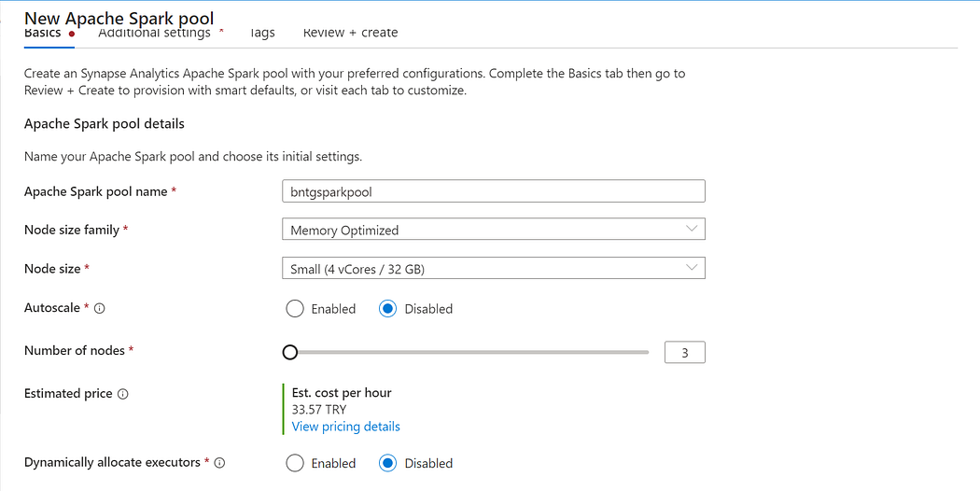Image resolution: width=980 pixels, height=491 pixels.
Task: Switch to the Basics tab
Action: (43, 33)
